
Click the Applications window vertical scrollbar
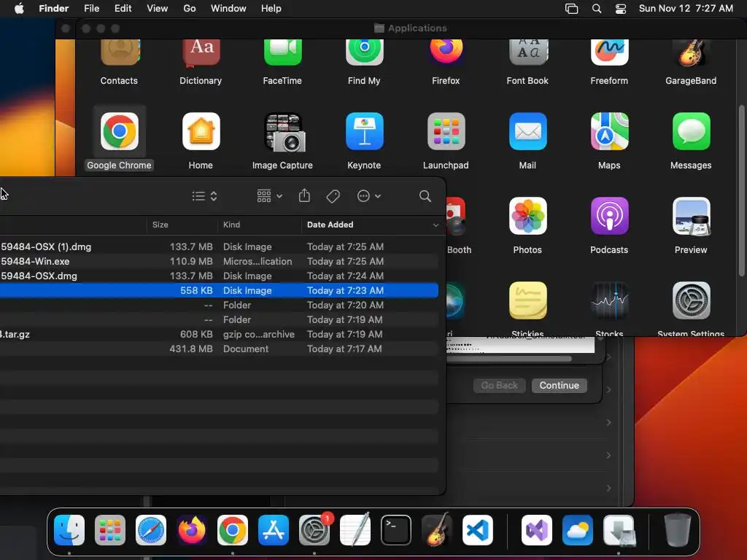(741, 190)
